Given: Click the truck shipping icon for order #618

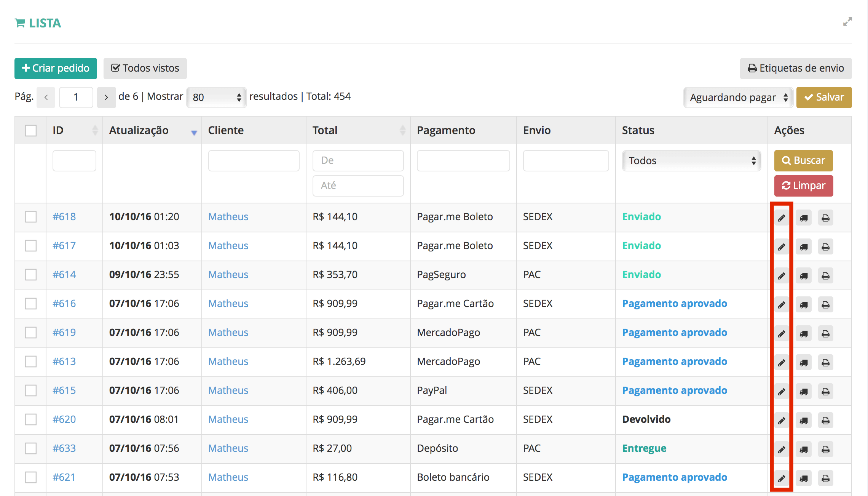Looking at the screenshot, I should (x=804, y=218).
